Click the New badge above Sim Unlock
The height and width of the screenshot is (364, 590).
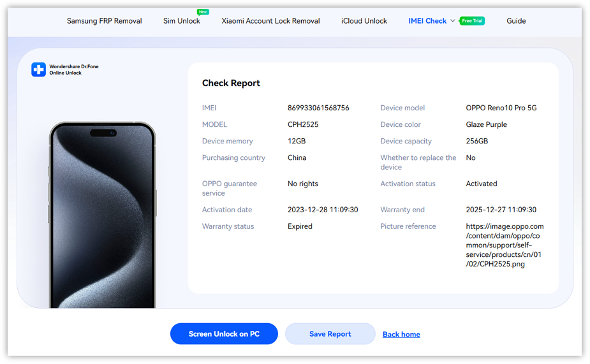pyautogui.click(x=203, y=11)
